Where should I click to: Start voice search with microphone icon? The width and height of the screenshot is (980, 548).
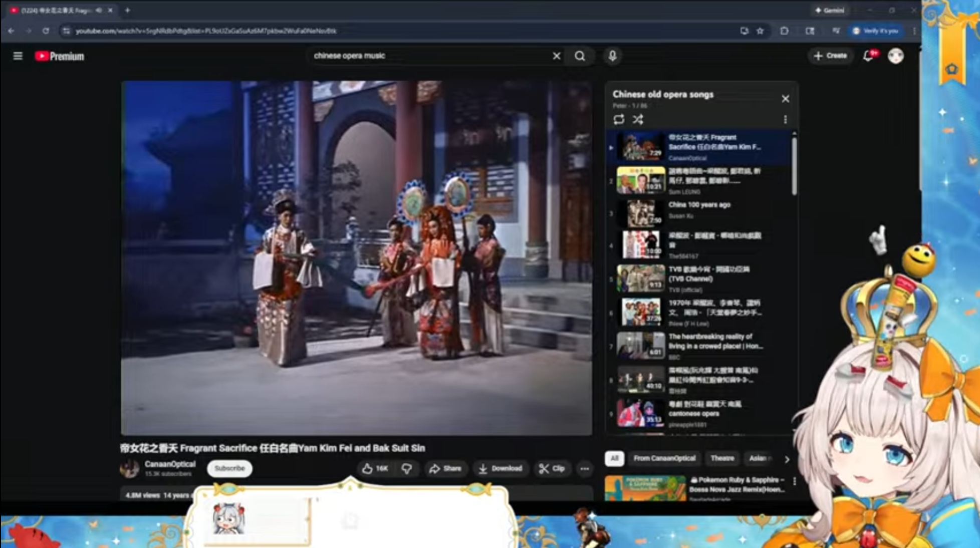coord(612,56)
